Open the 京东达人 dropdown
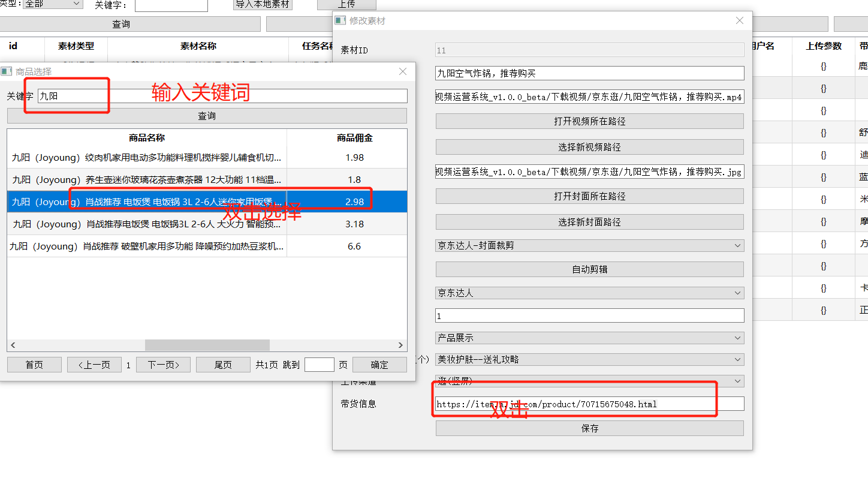Viewport: 868px width, 481px height. [x=590, y=293]
